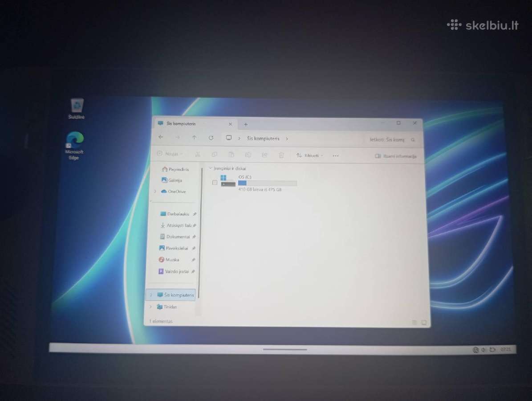Expand the Šis kompiuteris sidebar node

151,295
